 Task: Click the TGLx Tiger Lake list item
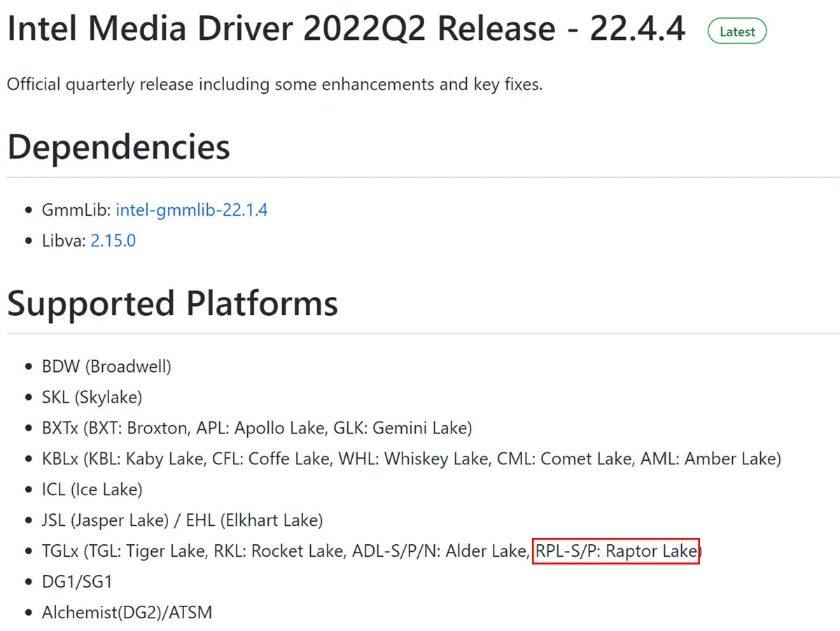coord(372,551)
